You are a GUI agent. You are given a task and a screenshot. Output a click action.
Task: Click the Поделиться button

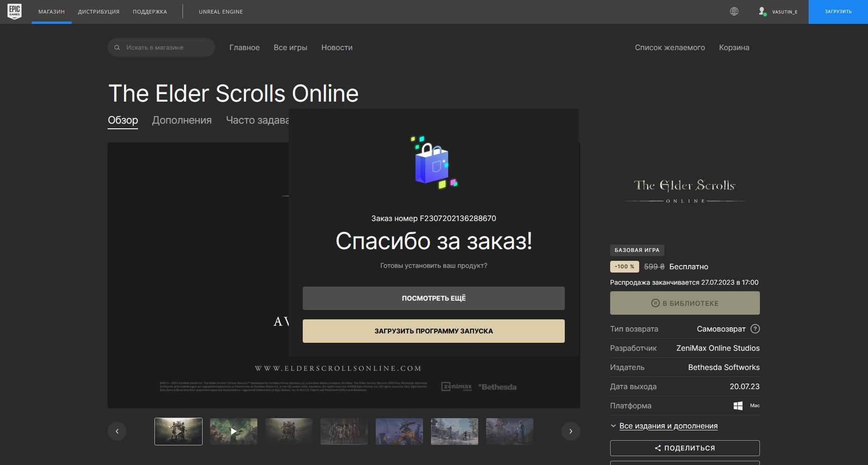click(x=685, y=448)
